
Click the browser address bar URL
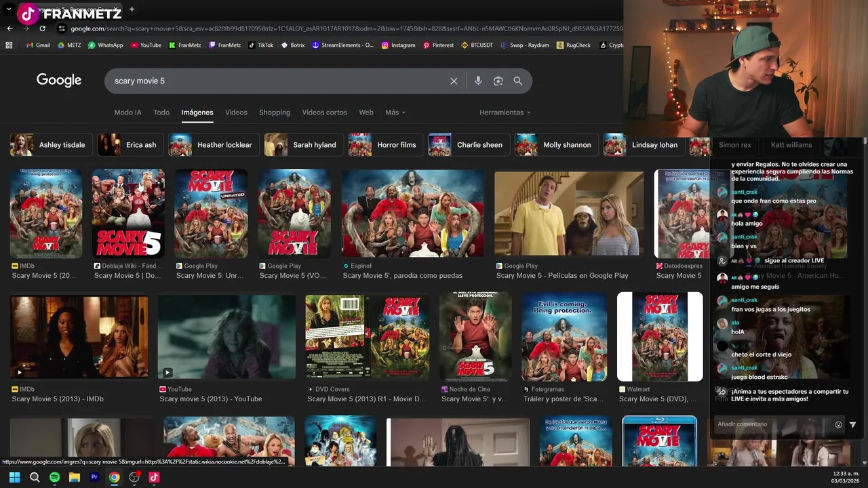tap(346, 28)
